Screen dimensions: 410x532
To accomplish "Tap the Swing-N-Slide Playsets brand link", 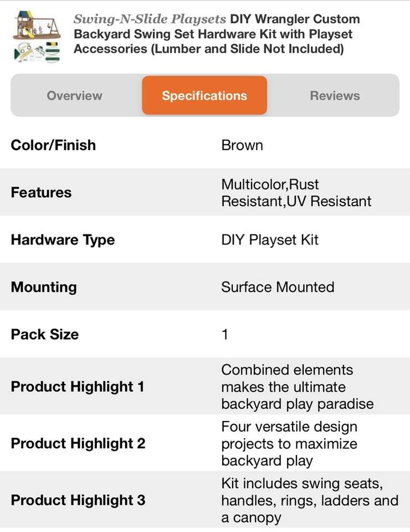I will tap(150, 19).
